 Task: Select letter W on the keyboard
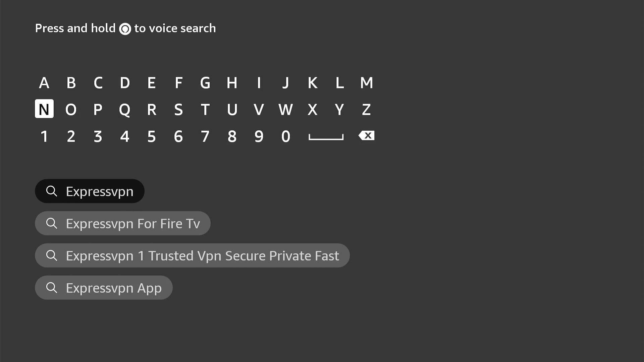pos(285,109)
